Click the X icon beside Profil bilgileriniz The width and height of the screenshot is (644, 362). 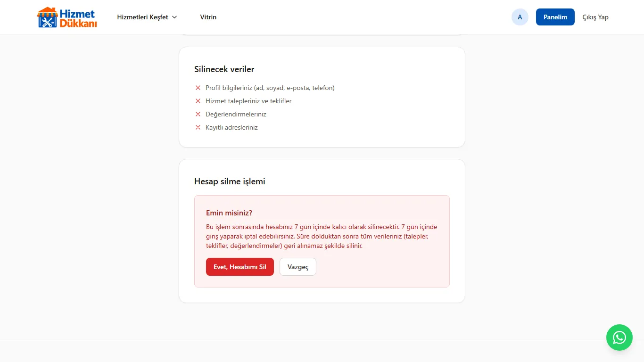click(x=198, y=88)
